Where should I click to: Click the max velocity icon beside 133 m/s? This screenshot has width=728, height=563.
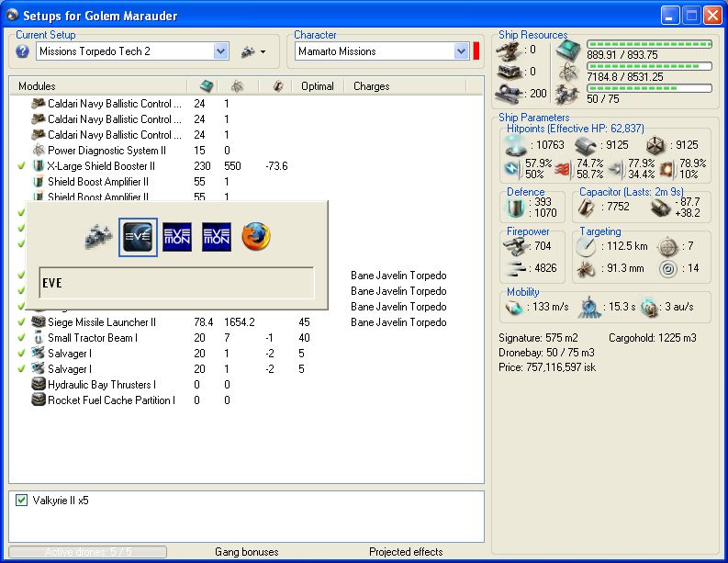point(514,308)
